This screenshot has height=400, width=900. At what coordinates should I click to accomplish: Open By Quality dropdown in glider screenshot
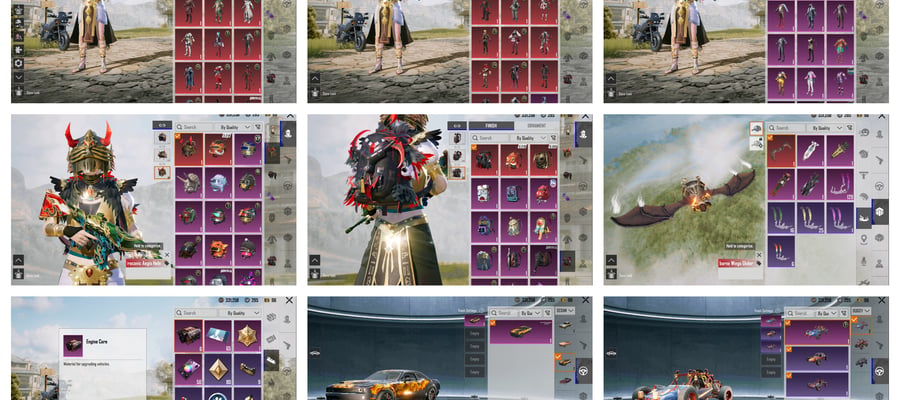tap(824, 127)
